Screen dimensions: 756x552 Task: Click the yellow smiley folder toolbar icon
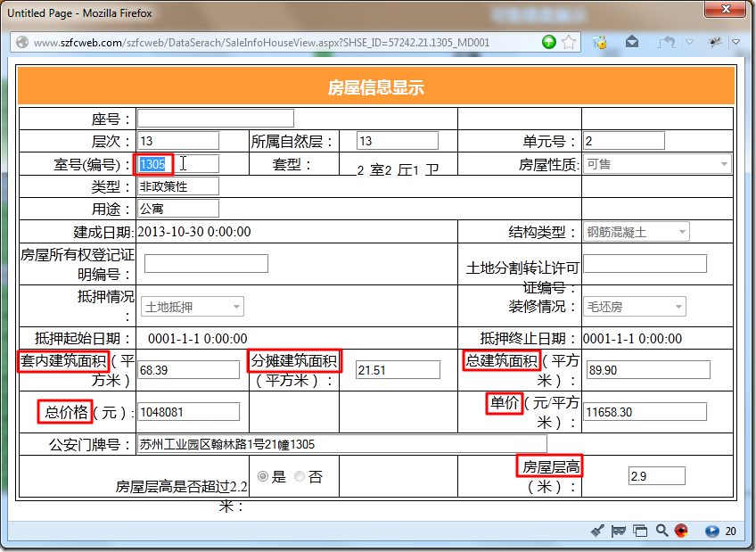[600, 43]
